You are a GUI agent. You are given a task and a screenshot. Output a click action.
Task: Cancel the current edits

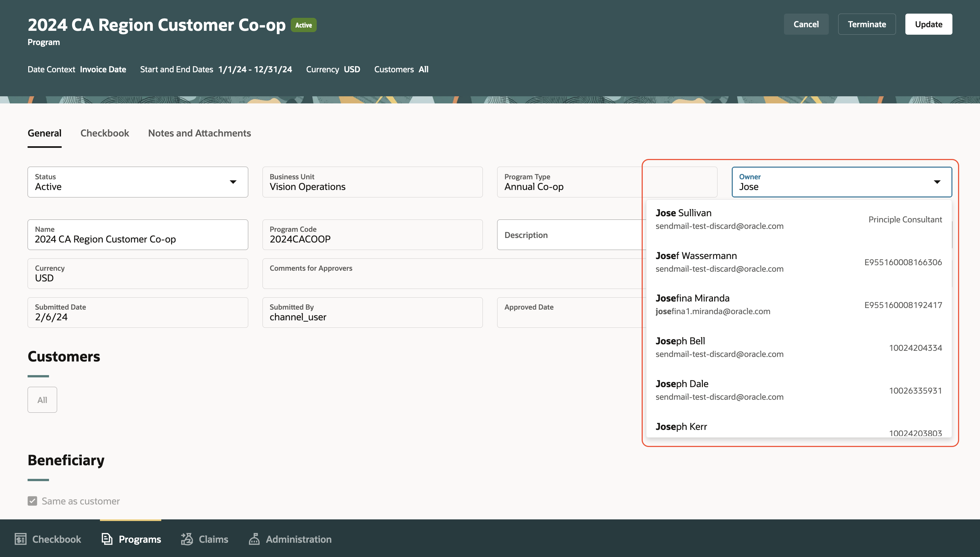click(806, 24)
